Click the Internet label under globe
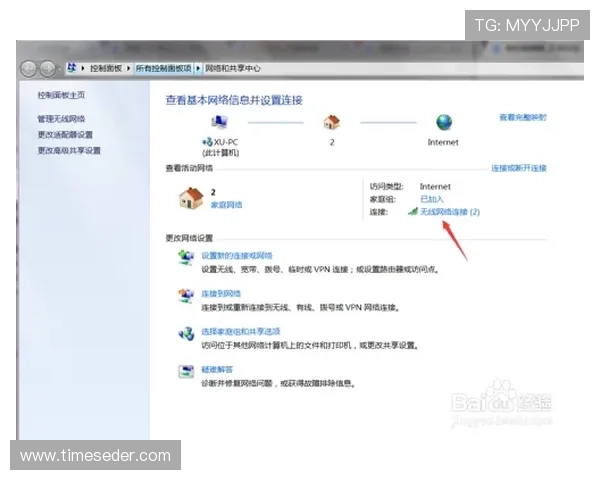This screenshot has width=600, height=480. coord(443,142)
